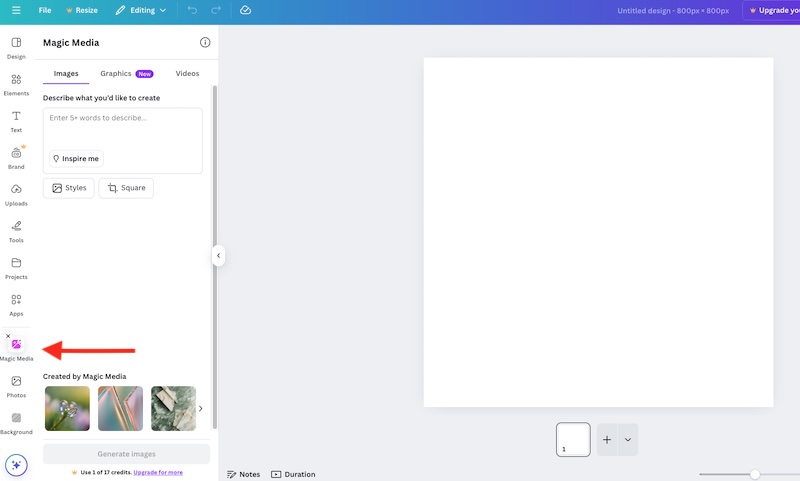
Task: Click the Styles button
Action: coord(69,188)
